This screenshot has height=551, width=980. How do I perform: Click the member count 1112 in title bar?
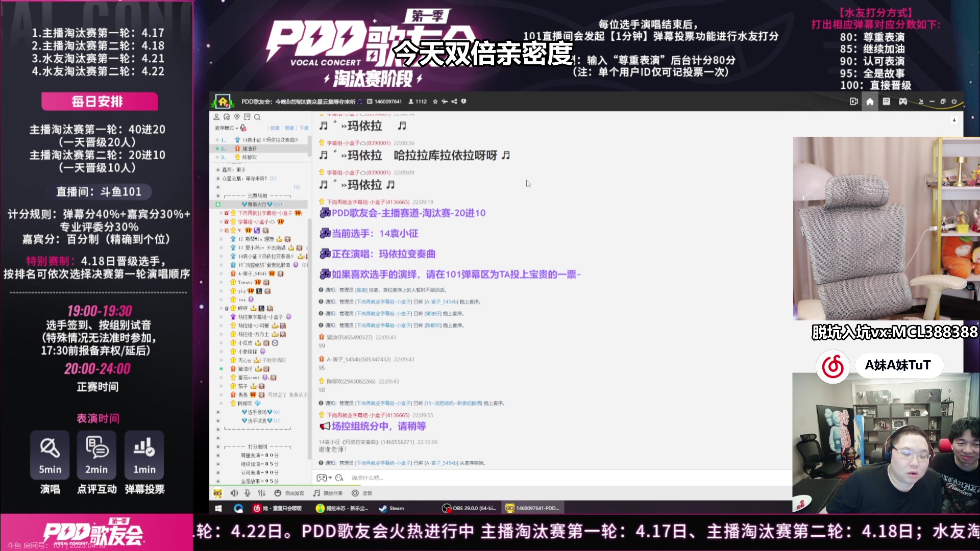coord(418,102)
